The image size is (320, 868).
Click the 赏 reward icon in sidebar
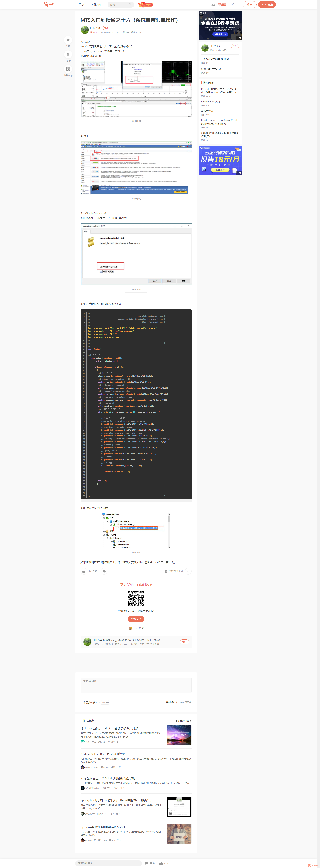tap(68, 55)
